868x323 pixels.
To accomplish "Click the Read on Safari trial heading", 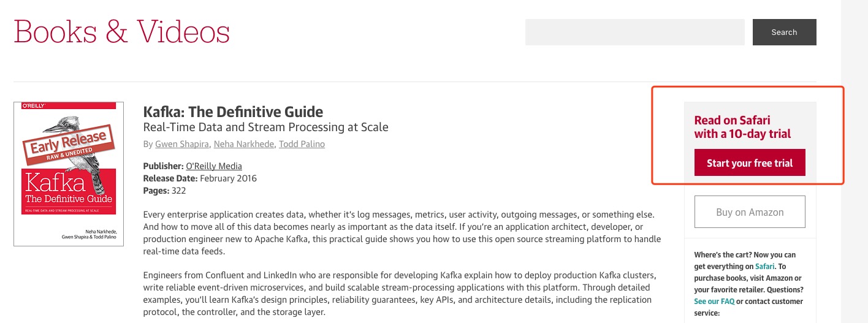I will [742, 127].
